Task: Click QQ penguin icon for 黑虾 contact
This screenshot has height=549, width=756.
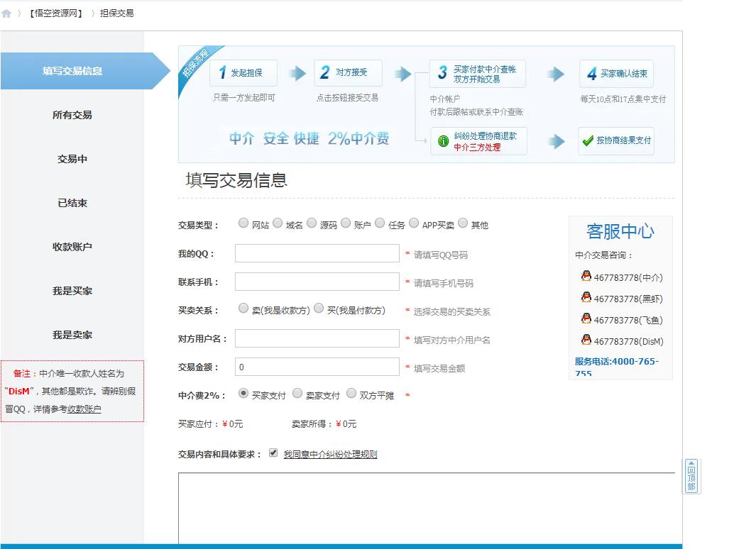Action: click(x=586, y=298)
